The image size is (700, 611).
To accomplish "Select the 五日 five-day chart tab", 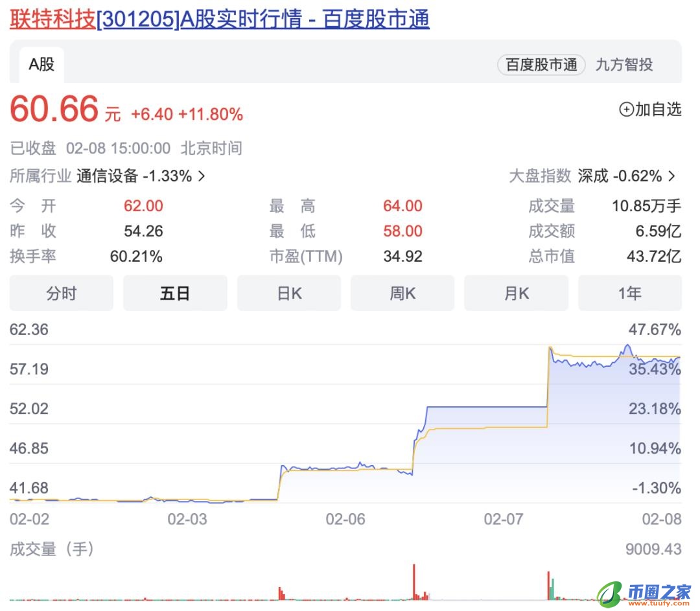I will (175, 293).
